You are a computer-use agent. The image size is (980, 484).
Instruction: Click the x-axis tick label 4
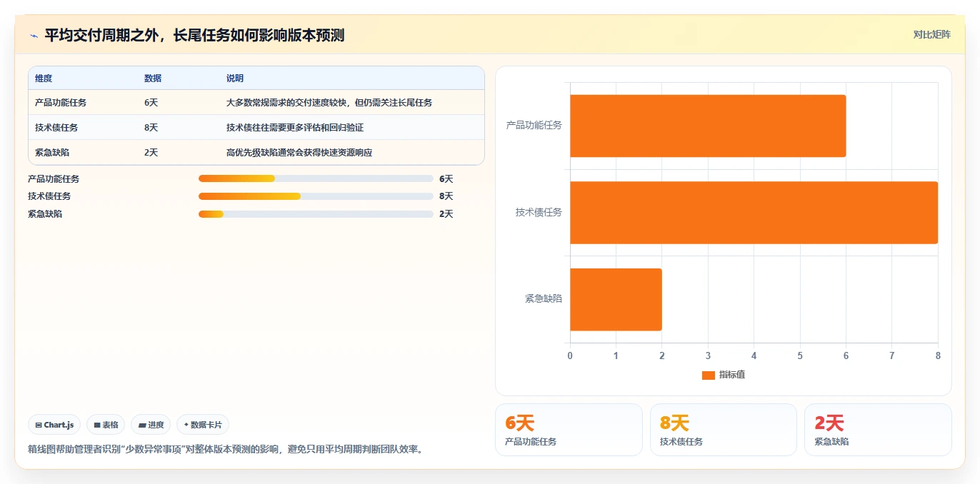(754, 356)
